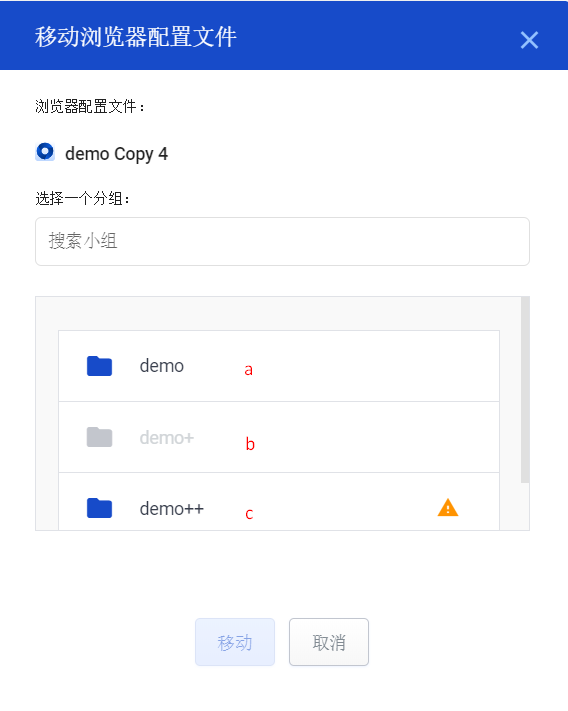Close the move browser profile dialog
The image size is (568, 711).
click(x=529, y=40)
